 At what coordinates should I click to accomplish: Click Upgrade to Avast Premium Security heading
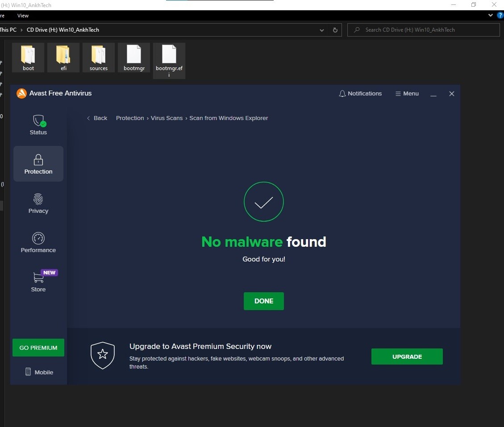click(x=200, y=346)
